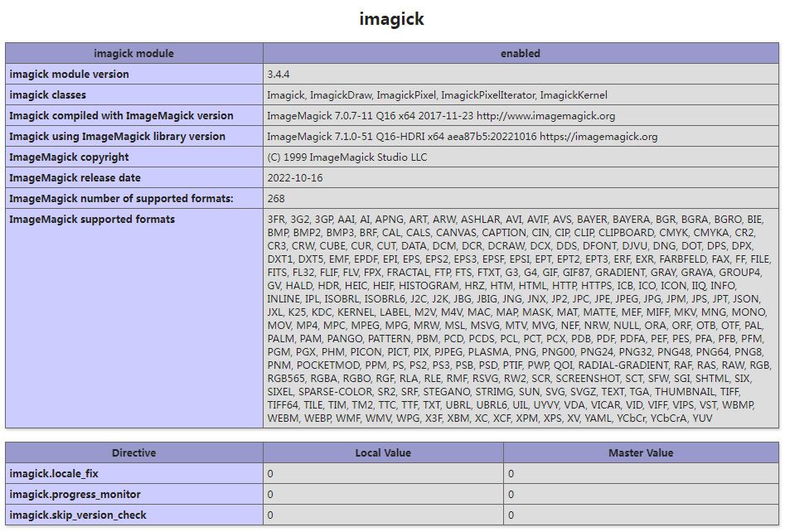The width and height of the screenshot is (785, 532).
Task: Click the 'enabled' header cell
Action: coord(521,54)
